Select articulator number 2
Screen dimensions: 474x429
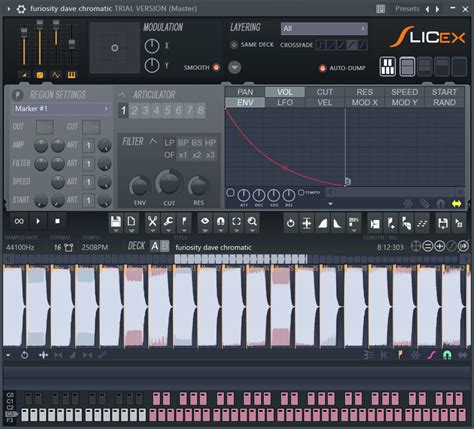pos(134,110)
